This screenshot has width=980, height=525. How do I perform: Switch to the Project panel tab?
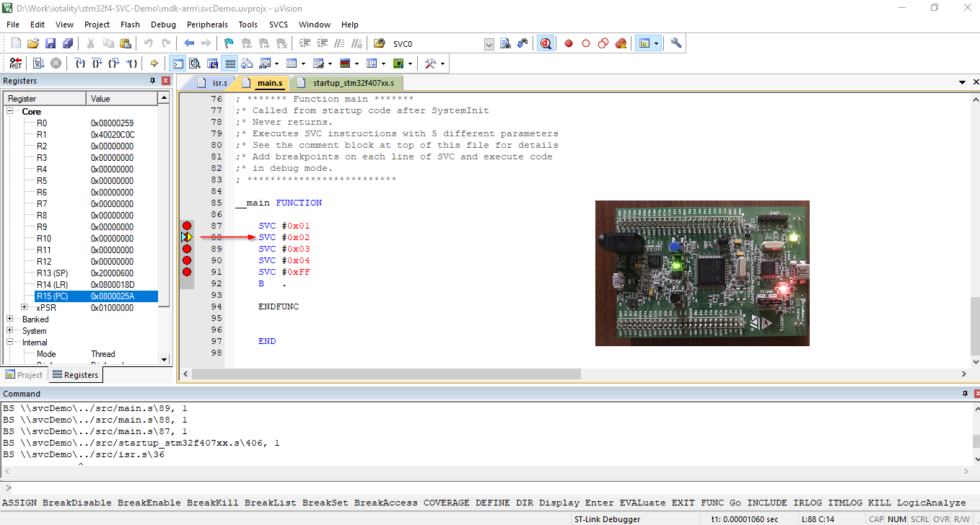point(25,375)
